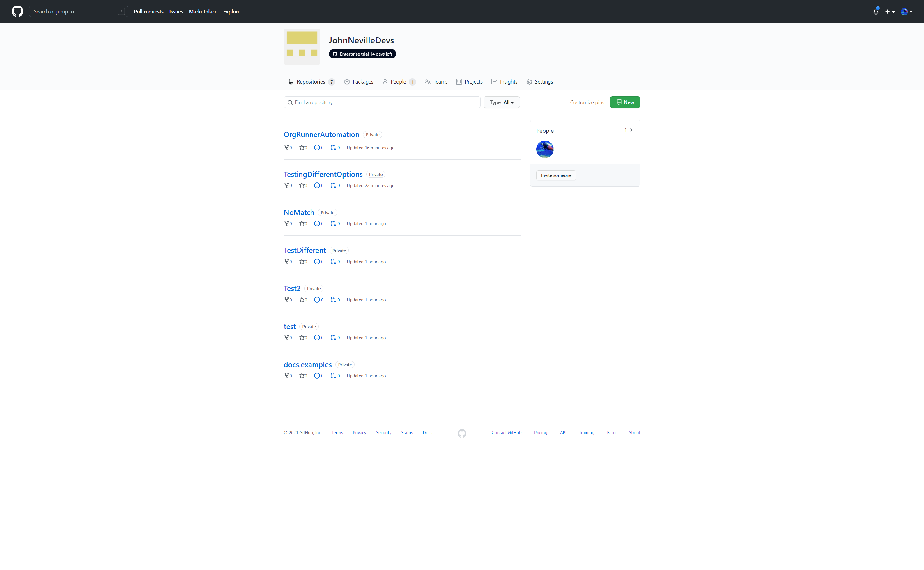
Task: Click the Marketplace menu item
Action: point(203,11)
